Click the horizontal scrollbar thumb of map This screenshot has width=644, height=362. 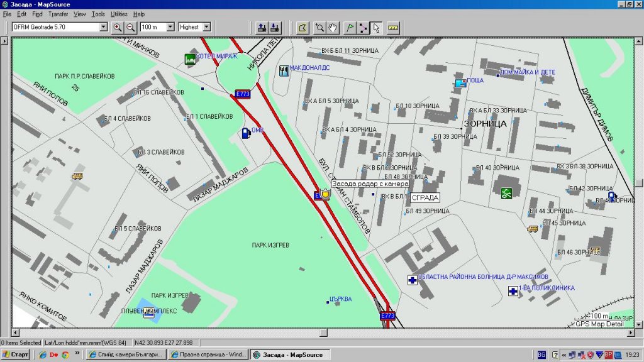[323, 333]
